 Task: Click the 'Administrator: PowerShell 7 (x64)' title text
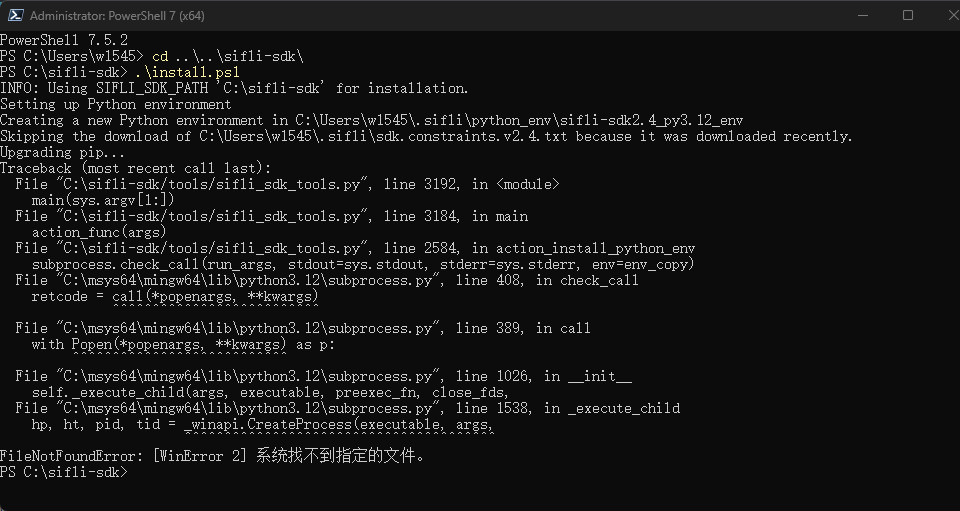click(117, 16)
